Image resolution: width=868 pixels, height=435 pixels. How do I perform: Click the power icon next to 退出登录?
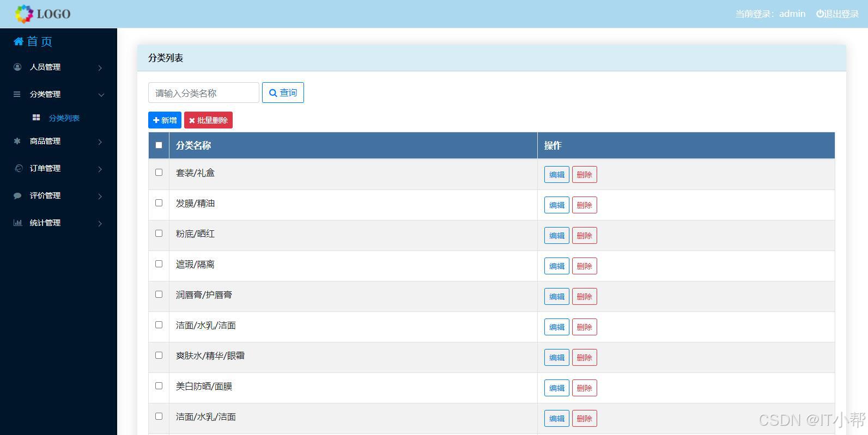coord(820,14)
